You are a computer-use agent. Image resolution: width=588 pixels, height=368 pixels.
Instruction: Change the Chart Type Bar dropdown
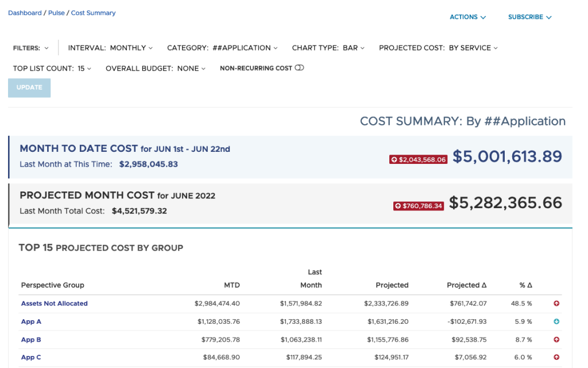pyautogui.click(x=328, y=48)
